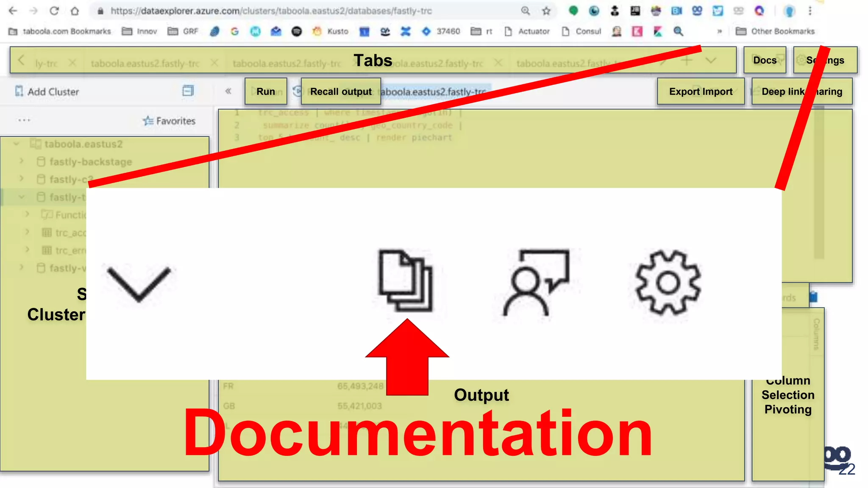Open the purple Q extension icon

tap(759, 11)
